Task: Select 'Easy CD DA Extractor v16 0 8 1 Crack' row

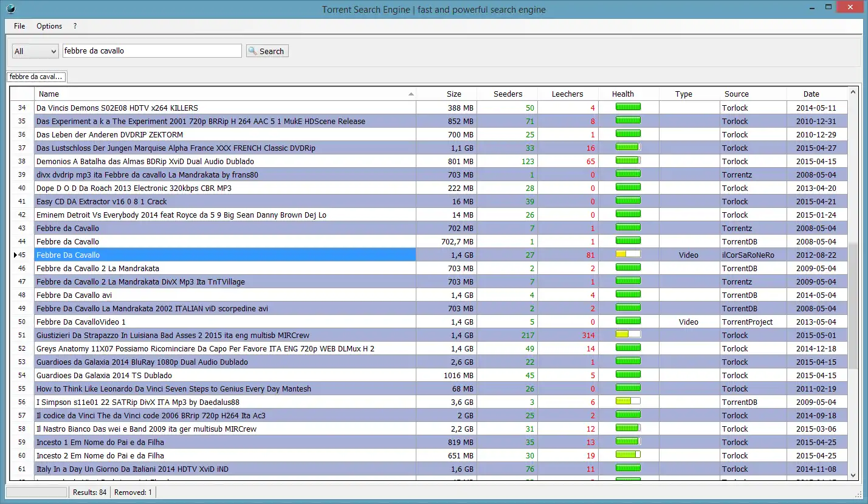Action: (429, 201)
